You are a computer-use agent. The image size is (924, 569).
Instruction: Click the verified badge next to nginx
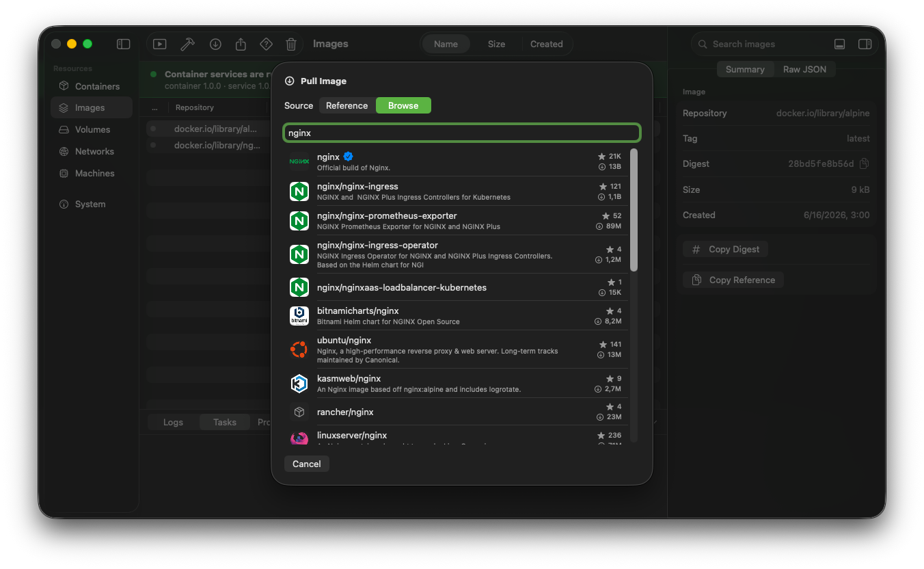tap(348, 157)
